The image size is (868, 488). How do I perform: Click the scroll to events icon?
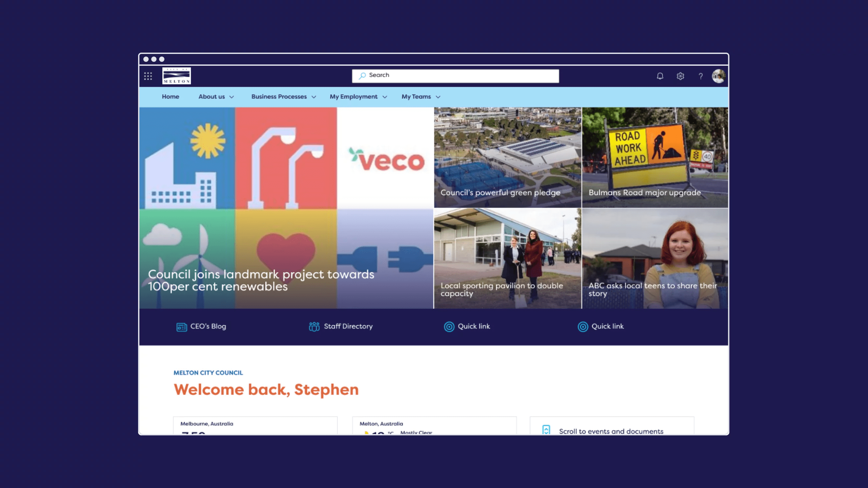click(546, 430)
